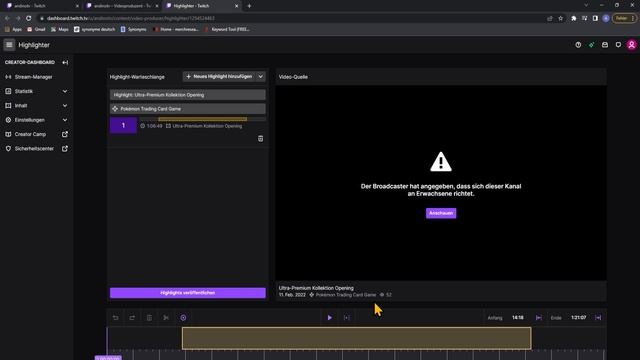Open the Synonyme deutsch bookmark

pos(95,29)
